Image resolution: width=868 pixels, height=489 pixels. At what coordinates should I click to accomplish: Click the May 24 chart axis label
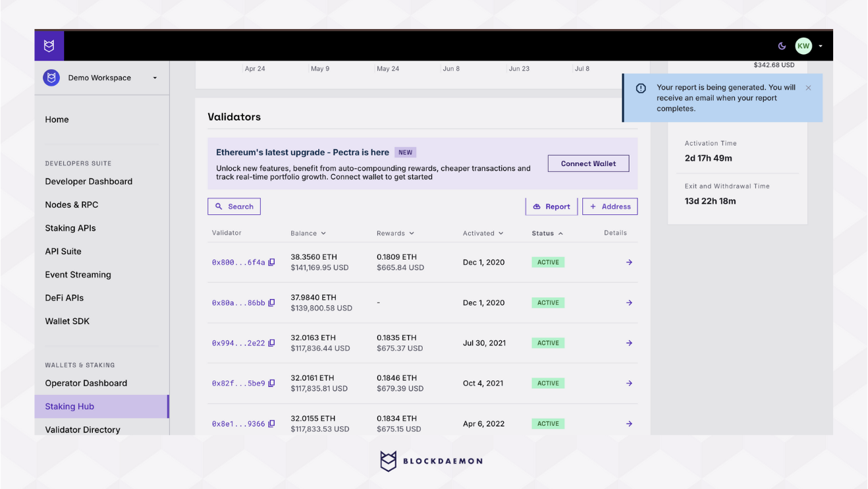388,69
